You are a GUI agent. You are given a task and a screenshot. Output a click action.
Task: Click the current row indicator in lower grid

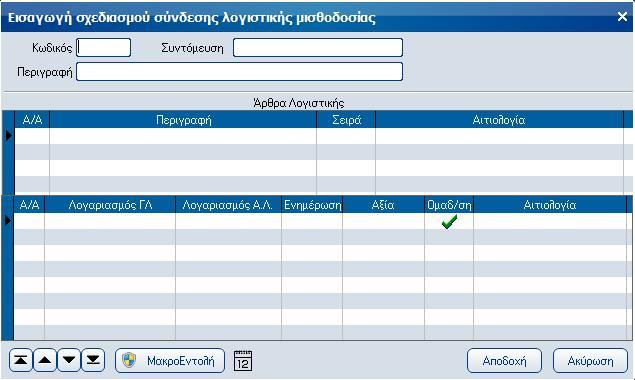8,220
